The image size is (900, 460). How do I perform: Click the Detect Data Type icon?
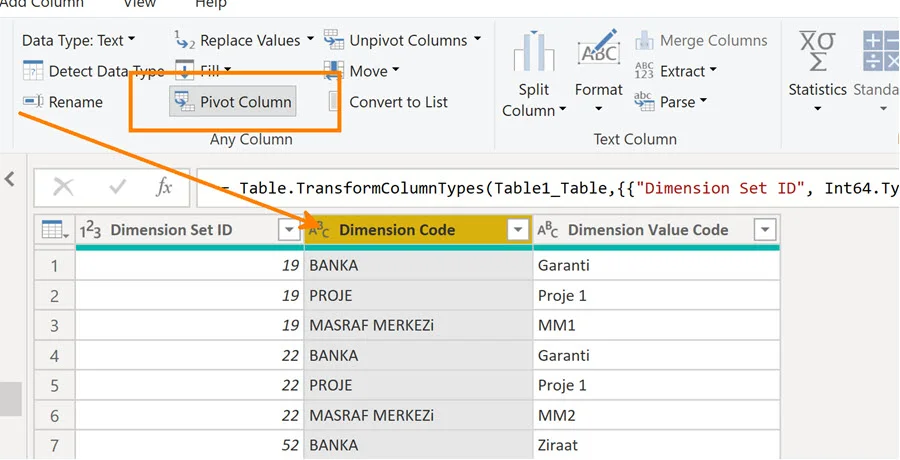[33, 71]
